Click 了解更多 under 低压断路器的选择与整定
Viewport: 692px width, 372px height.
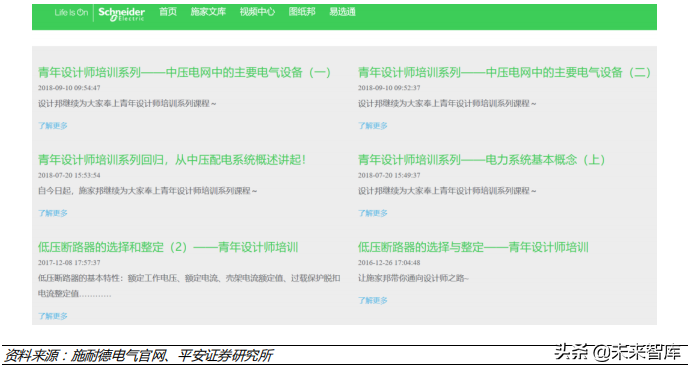[x=372, y=301]
